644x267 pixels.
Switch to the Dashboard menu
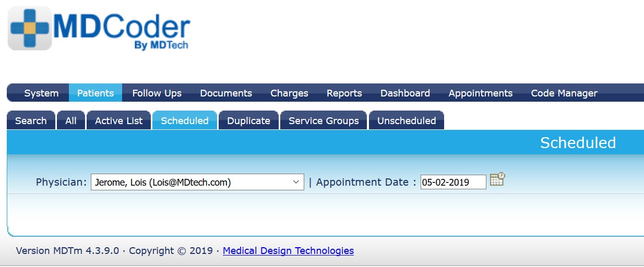click(x=405, y=93)
